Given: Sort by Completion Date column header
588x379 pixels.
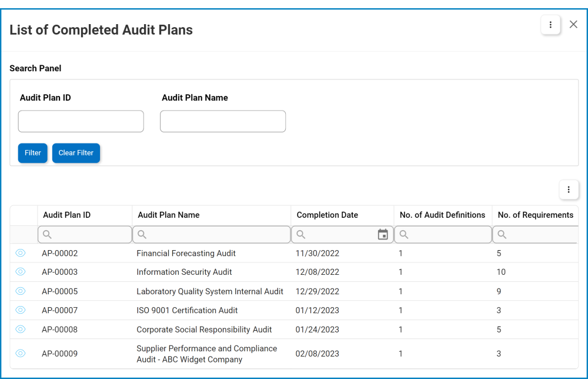Looking at the screenshot, I should (328, 215).
